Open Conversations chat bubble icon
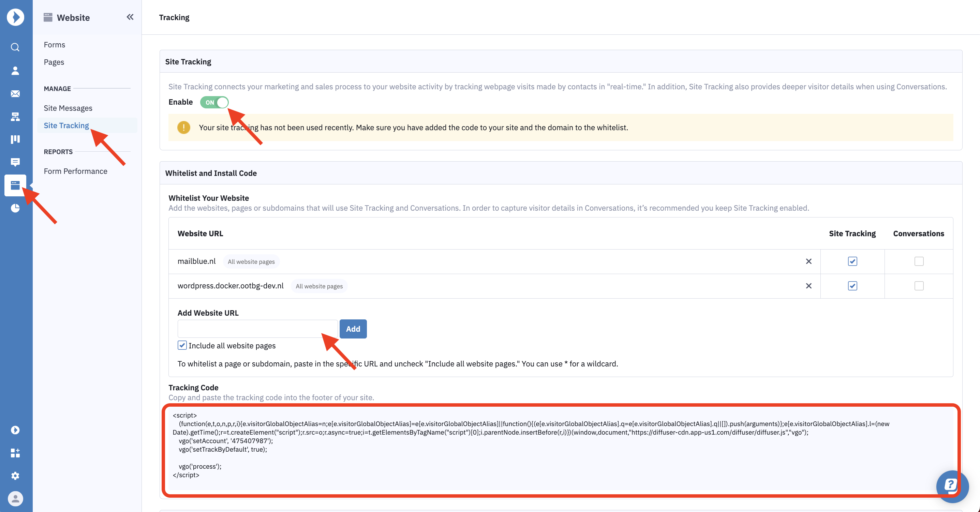Image resolution: width=980 pixels, height=512 pixels. click(x=15, y=162)
